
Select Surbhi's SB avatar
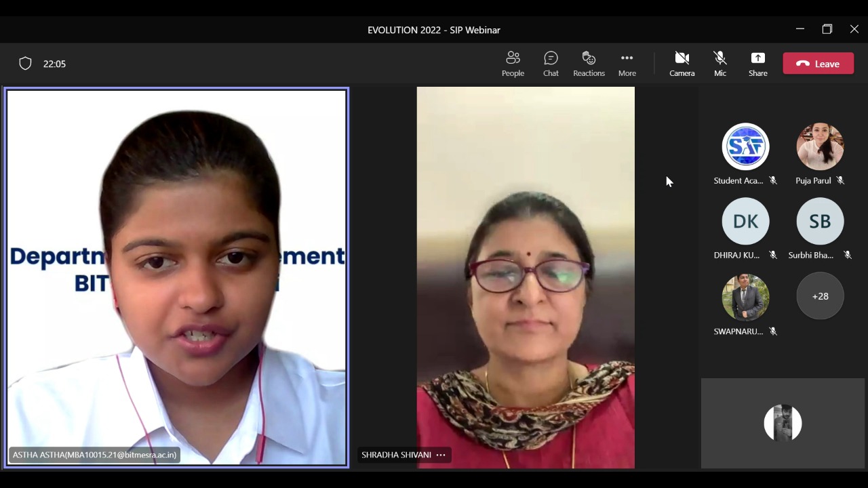coord(820,221)
